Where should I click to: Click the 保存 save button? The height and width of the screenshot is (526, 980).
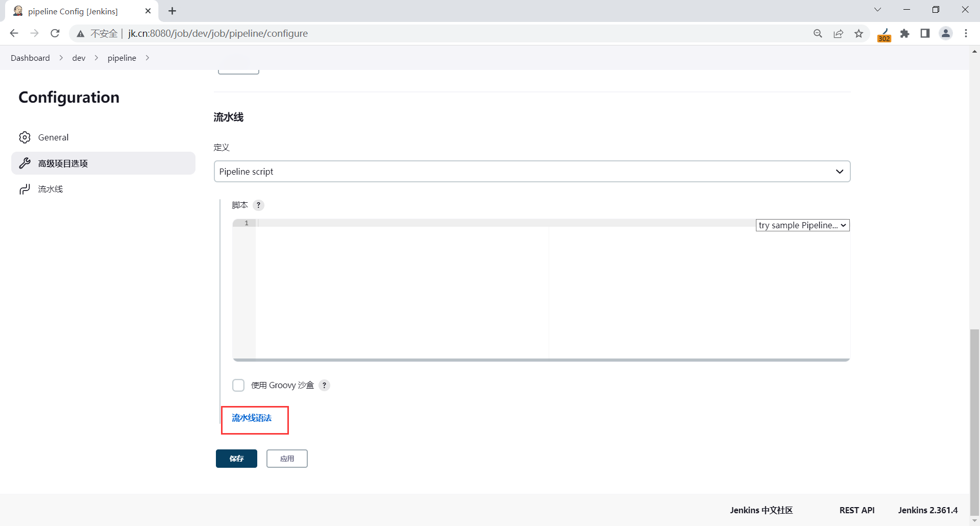tap(236, 459)
